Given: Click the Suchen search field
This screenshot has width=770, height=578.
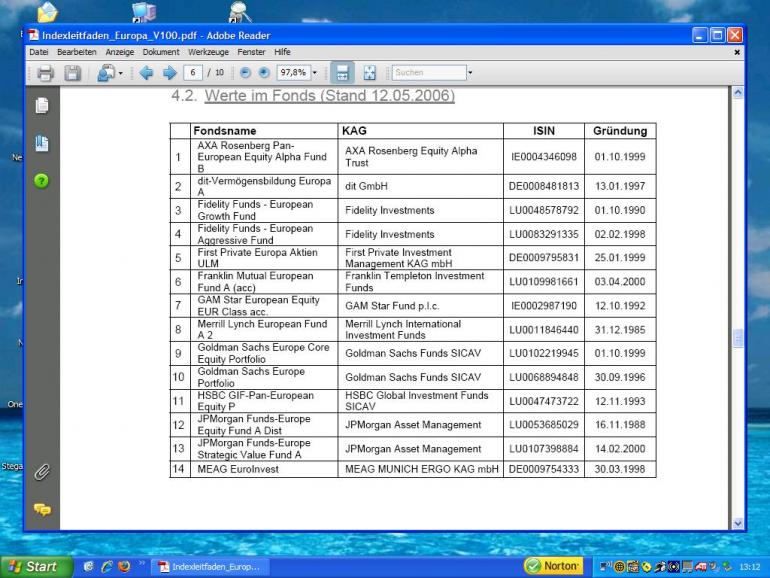Looking at the screenshot, I should tap(429, 73).
